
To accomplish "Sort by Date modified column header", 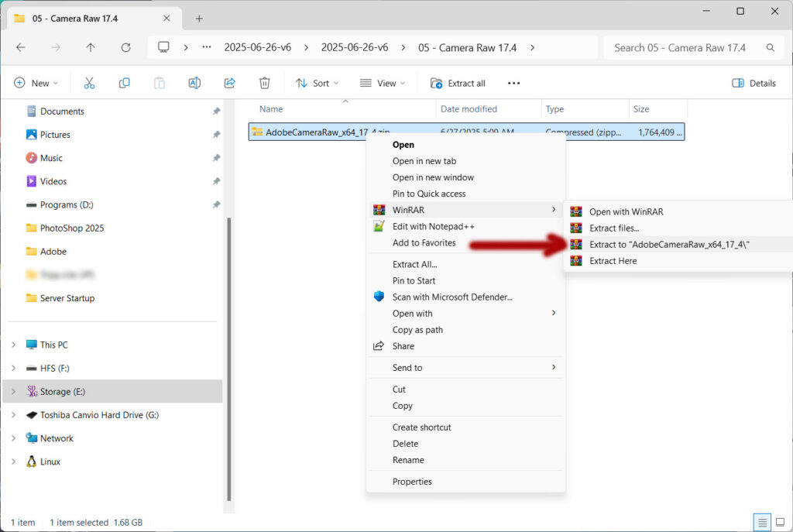I will coord(489,109).
